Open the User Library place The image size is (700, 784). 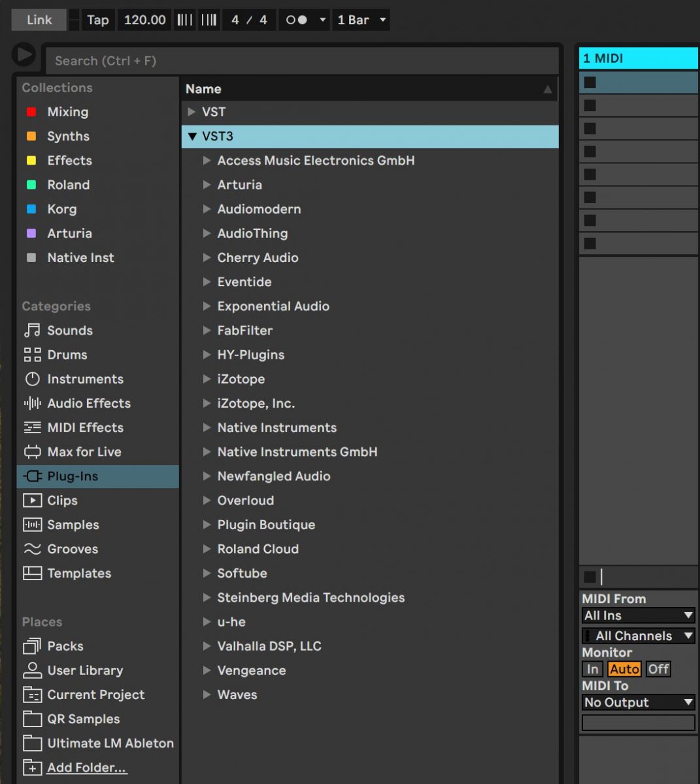(x=97, y=670)
